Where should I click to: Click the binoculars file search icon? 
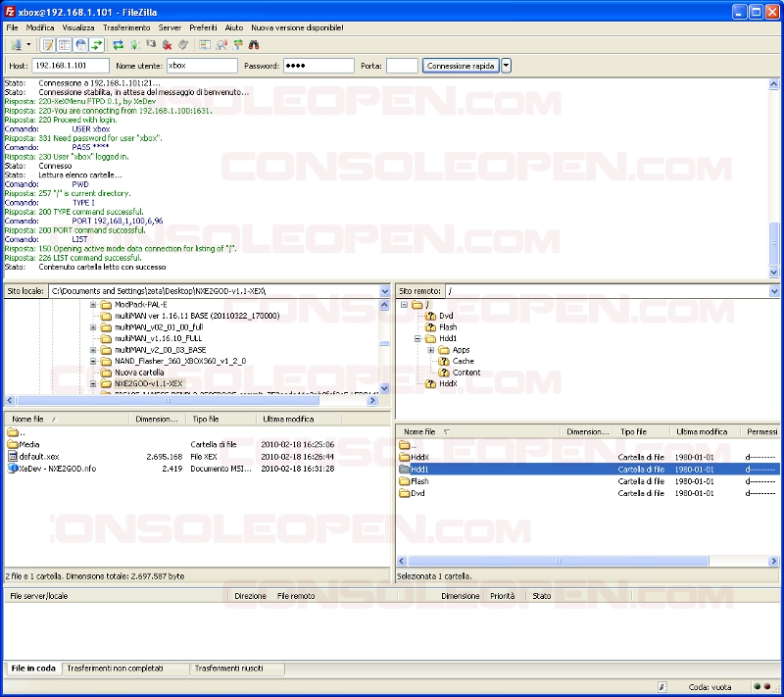[x=254, y=45]
